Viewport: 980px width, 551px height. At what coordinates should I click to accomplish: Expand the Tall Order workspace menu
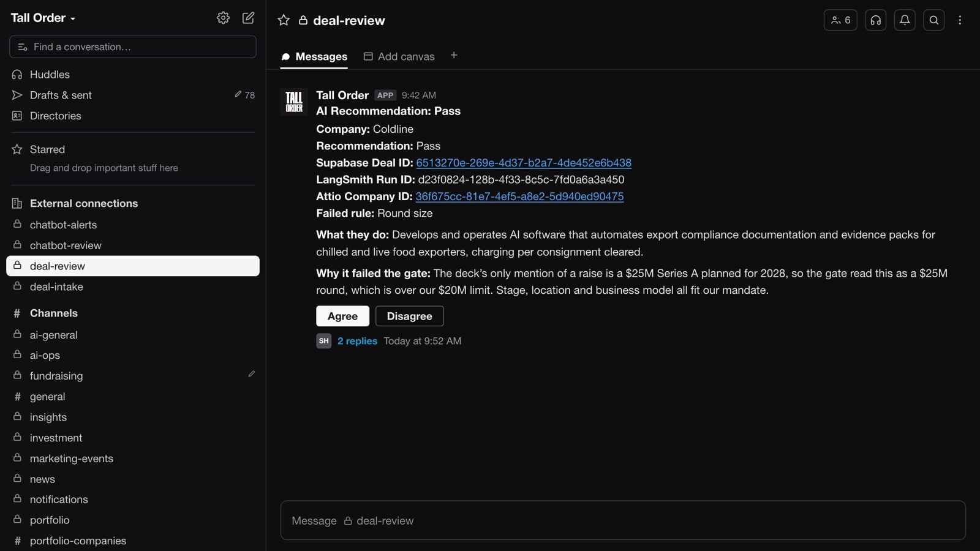click(x=43, y=18)
